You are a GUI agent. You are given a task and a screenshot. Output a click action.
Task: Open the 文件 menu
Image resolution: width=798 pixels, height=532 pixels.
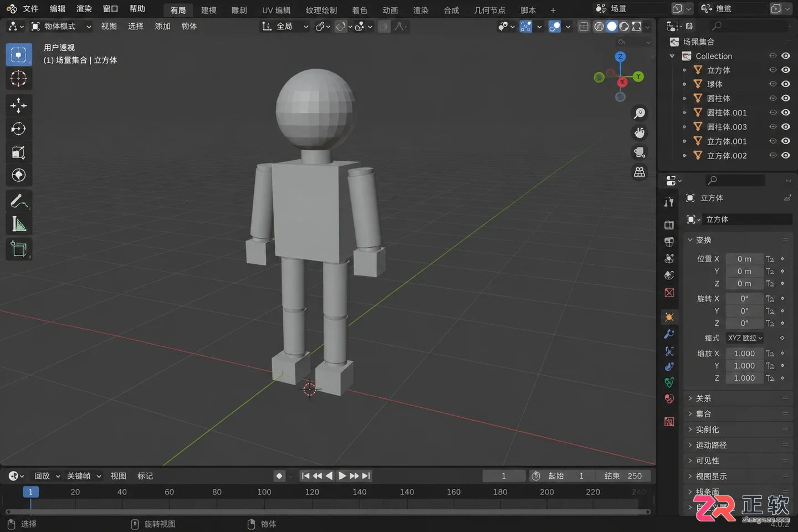coord(30,9)
